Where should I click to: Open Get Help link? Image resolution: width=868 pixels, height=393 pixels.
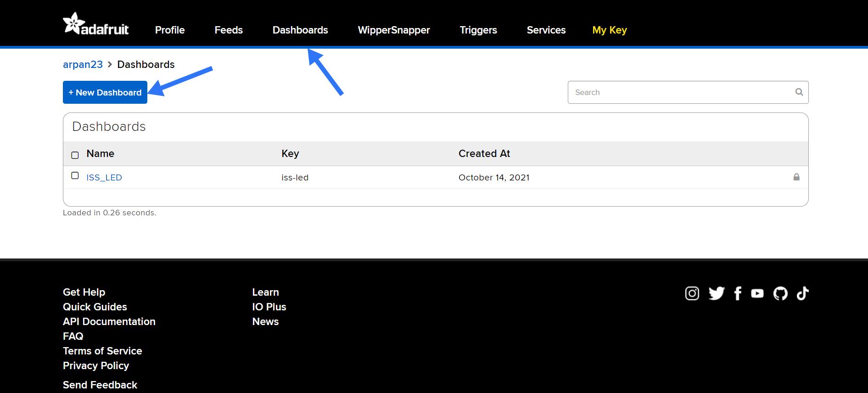coord(84,292)
